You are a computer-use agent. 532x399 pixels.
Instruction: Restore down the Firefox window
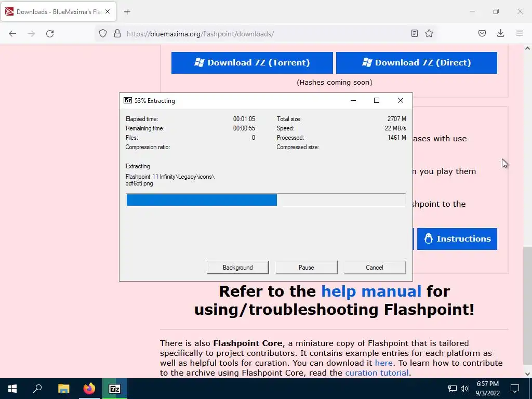point(496,11)
